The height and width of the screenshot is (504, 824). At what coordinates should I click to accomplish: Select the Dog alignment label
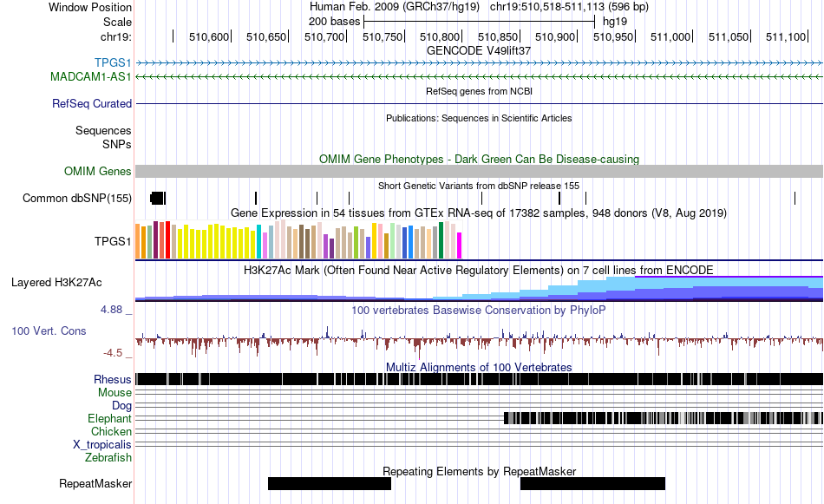[x=121, y=405]
